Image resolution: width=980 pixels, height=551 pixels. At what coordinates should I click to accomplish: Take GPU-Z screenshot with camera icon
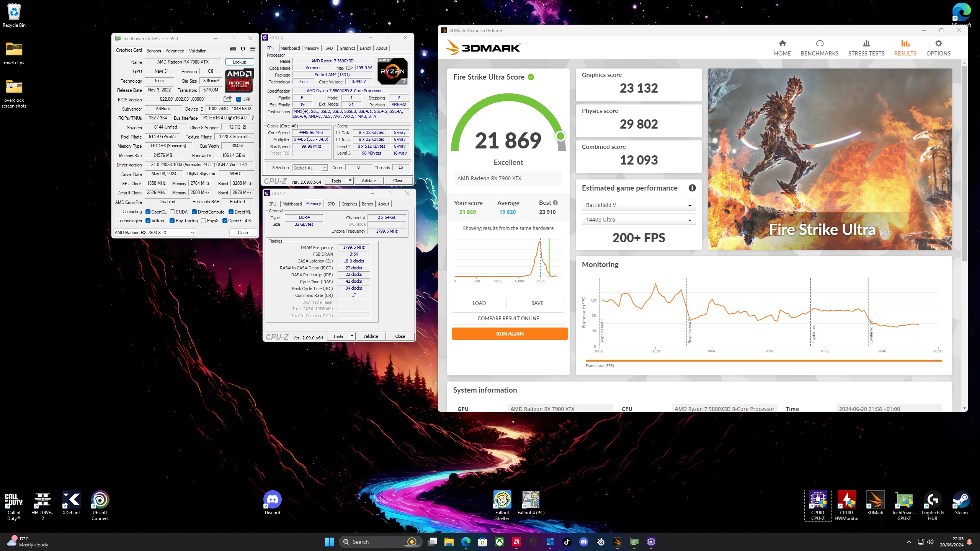[233, 49]
